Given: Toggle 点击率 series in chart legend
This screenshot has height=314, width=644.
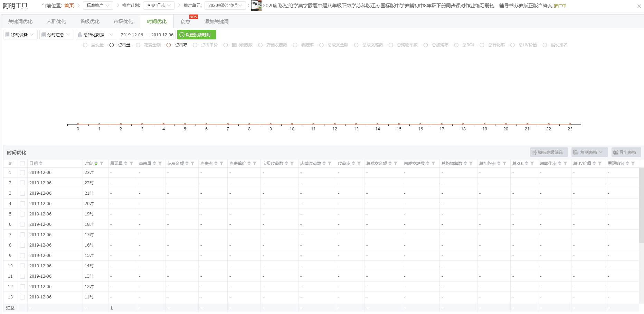Looking at the screenshot, I should coord(176,45).
